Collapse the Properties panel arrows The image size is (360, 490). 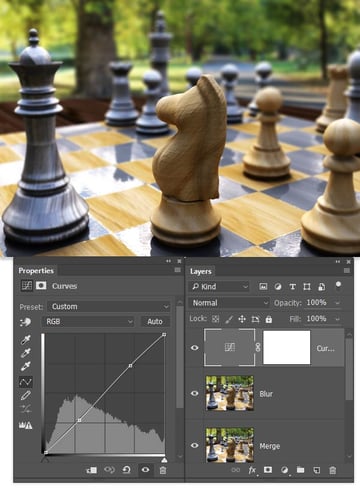coord(168,261)
